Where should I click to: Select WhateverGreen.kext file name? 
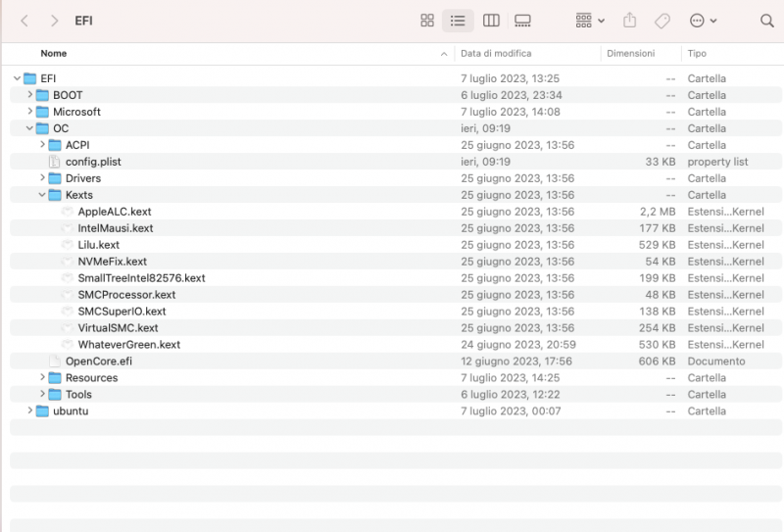coord(129,345)
